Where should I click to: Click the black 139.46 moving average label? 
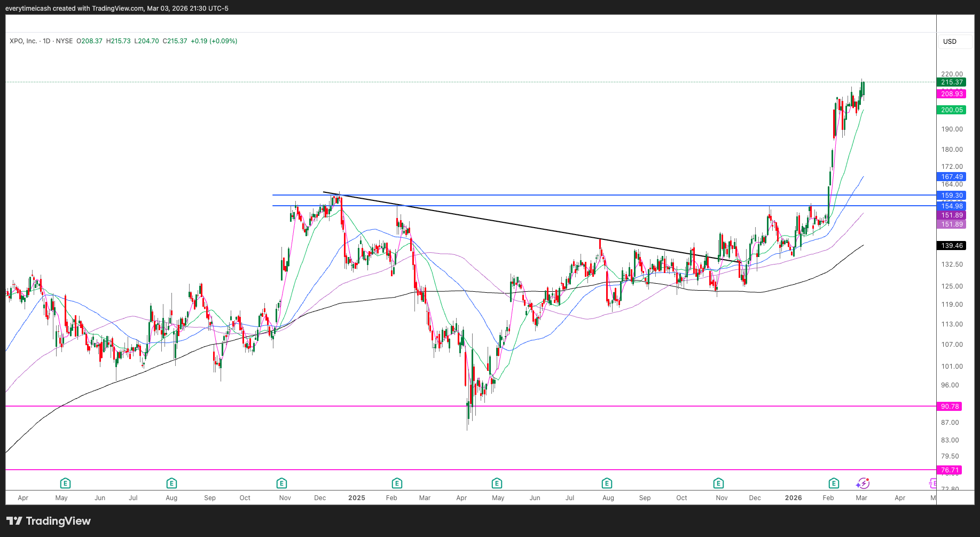pos(952,246)
